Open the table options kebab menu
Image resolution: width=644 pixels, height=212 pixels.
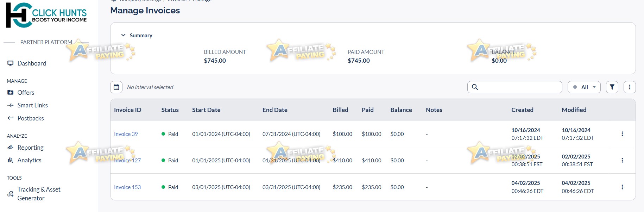(630, 87)
